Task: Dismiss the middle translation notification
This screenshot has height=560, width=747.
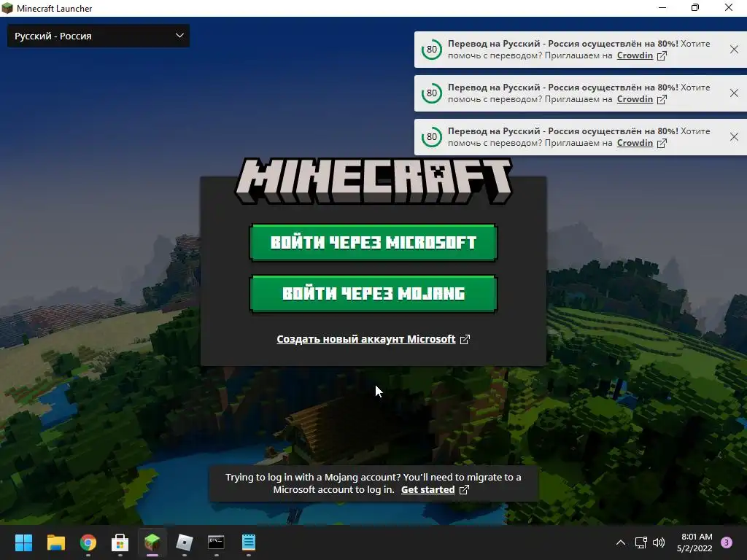Action: (734, 93)
